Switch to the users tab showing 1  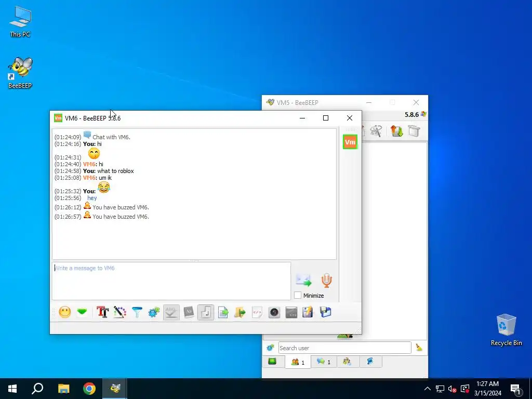(298, 362)
